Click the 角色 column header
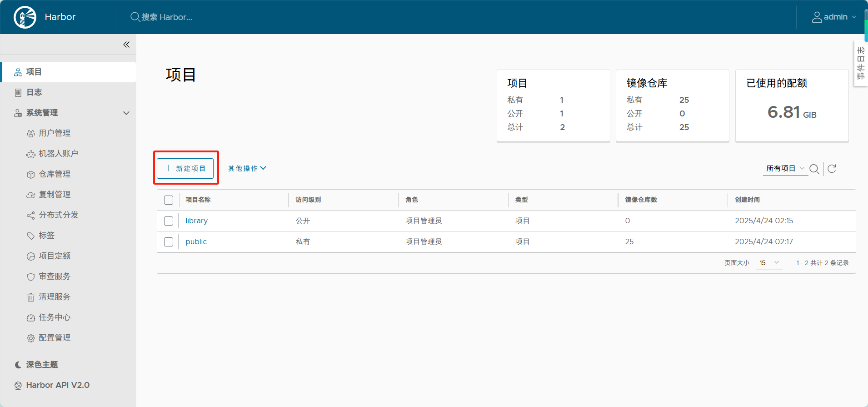Image resolution: width=868 pixels, height=407 pixels. click(412, 200)
